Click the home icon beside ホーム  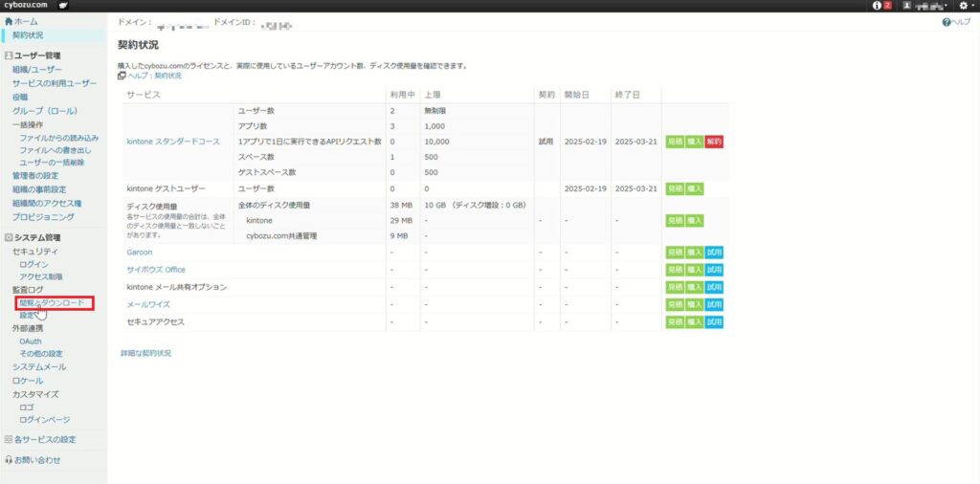[10, 21]
